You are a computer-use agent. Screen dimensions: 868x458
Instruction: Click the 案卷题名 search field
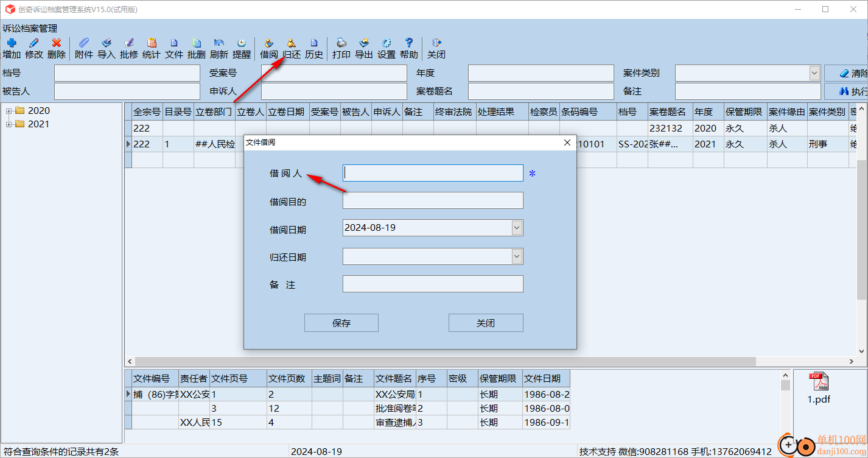coord(541,91)
